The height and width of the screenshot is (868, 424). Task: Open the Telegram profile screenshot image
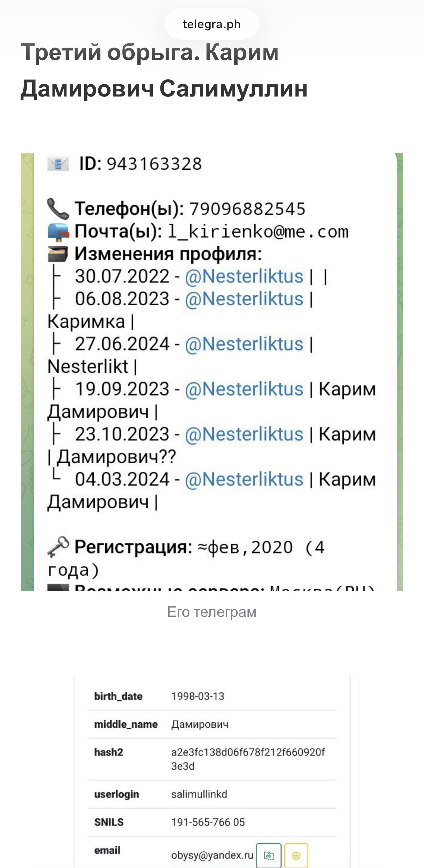pos(212,372)
